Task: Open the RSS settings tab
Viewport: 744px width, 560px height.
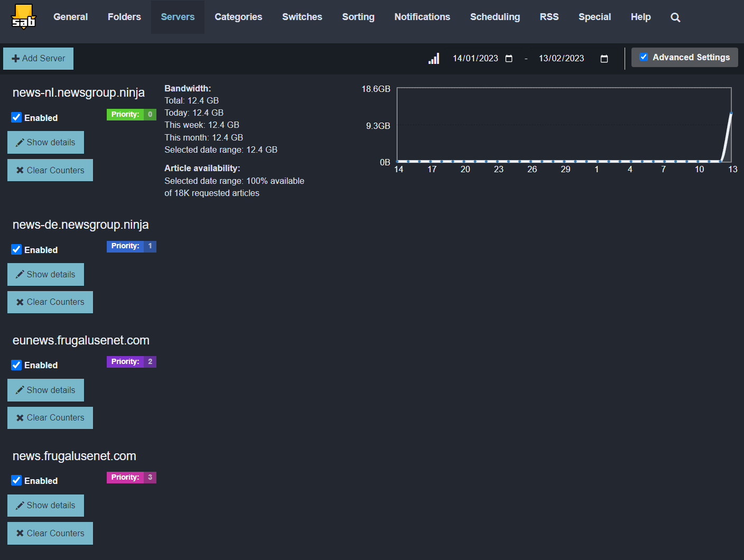Action: (x=549, y=17)
